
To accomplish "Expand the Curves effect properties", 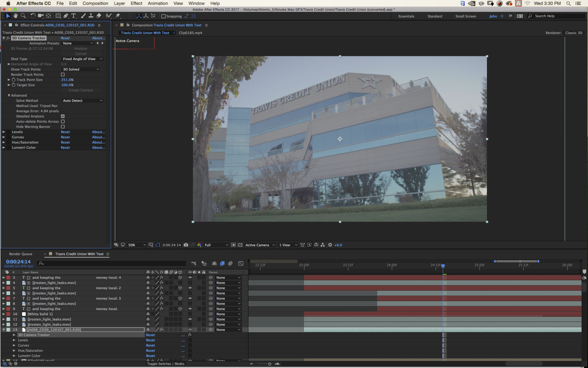I will [x=4, y=137].
